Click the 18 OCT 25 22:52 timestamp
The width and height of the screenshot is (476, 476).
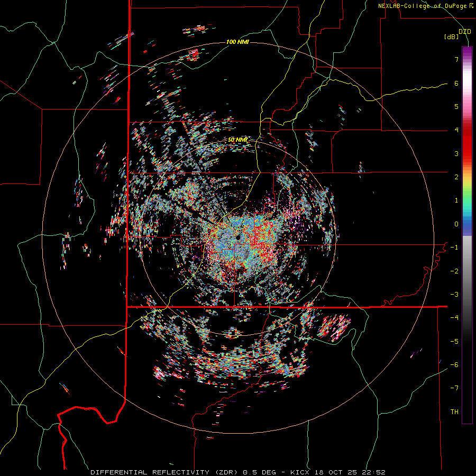[350, 472]
